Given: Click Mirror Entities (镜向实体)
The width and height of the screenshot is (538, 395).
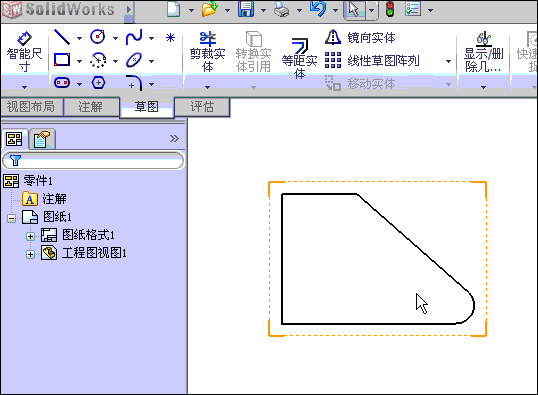Looking at the screenshot, I should tap(361, 37).
